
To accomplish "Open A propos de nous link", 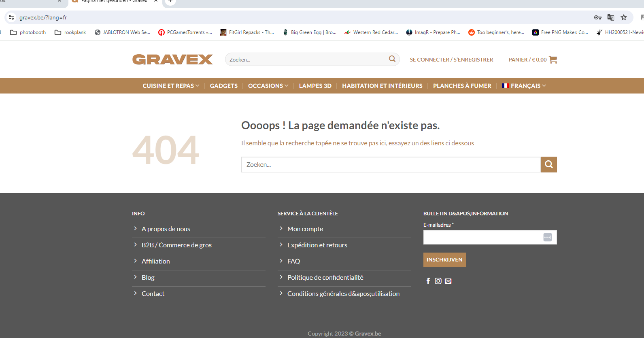I will pos(166,229).
